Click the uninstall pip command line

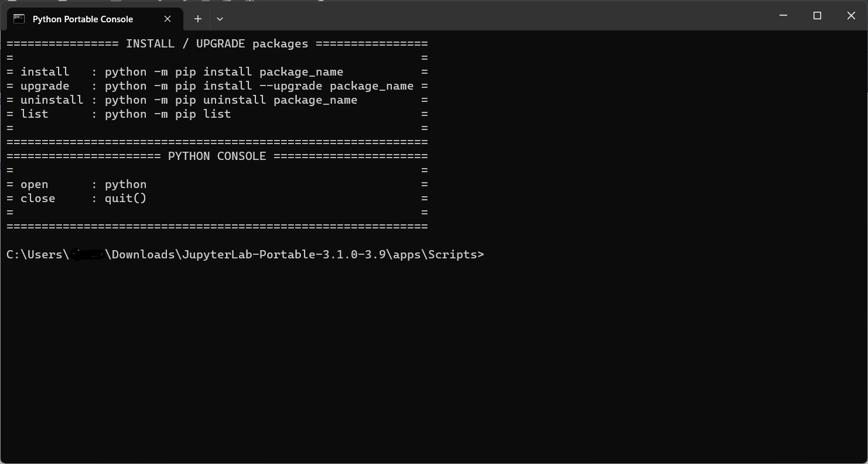pos(231,100)
